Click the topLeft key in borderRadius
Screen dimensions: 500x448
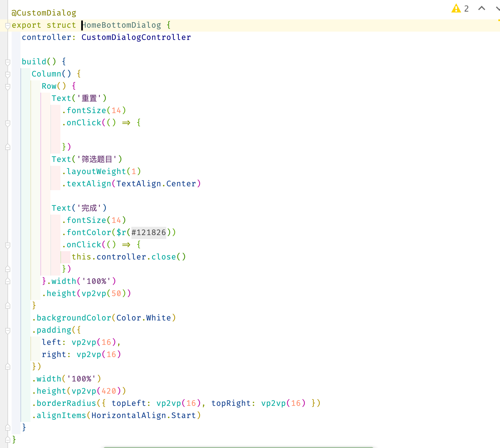[x=129, y=403]
